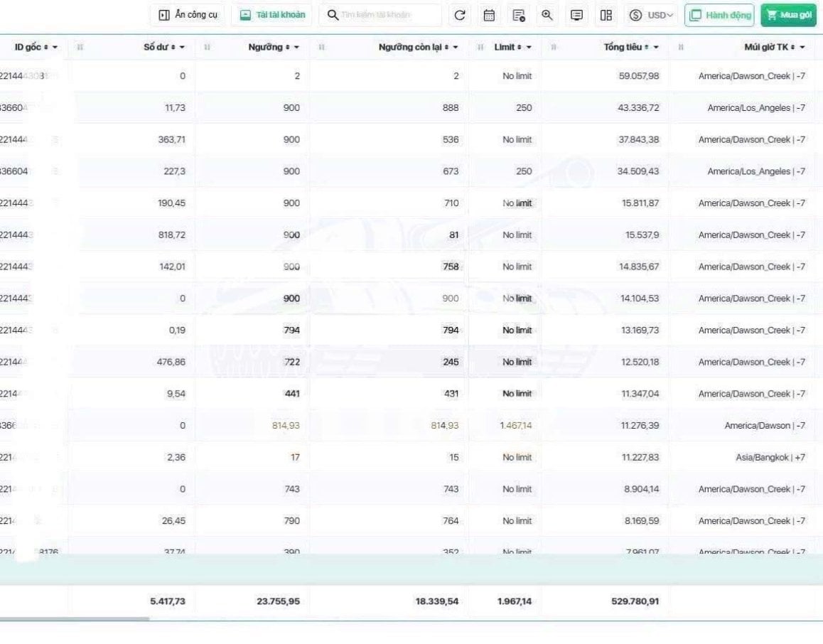This screenshot has height=644, width=823.
Task: Select the Ngưỡng còn lại header label
Action: 410,47
